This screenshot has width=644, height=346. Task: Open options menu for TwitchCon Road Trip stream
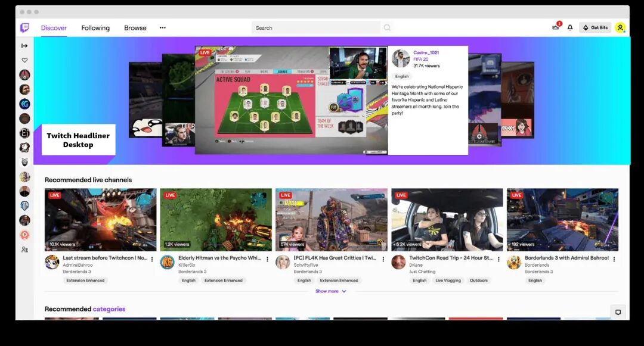click(499, 260)
